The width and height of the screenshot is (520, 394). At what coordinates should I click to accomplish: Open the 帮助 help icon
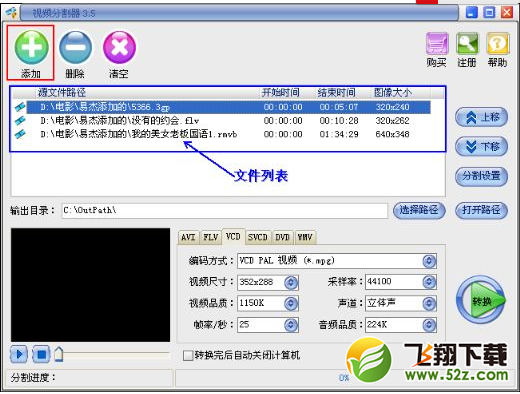(x=498, y=44)
